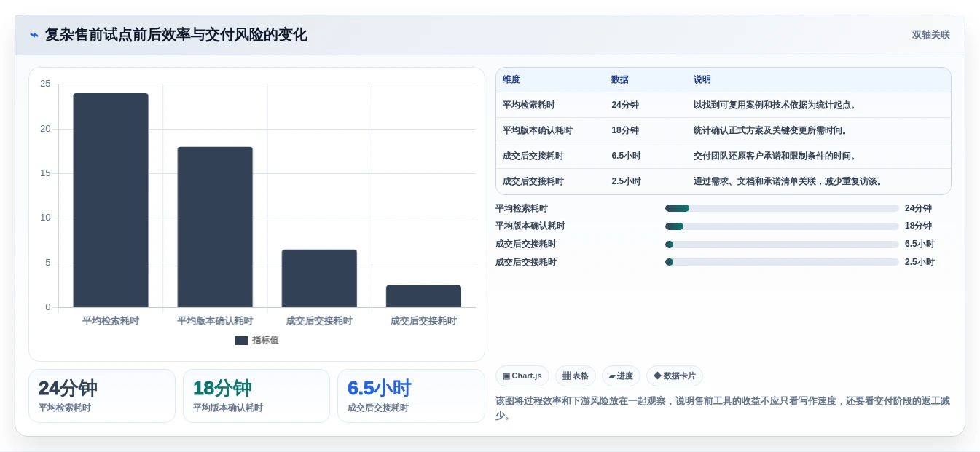The height and width of the screenshot is (452, 980).
Task: Click the y-axis tick labeled 15
Action: tap(45, 173)
